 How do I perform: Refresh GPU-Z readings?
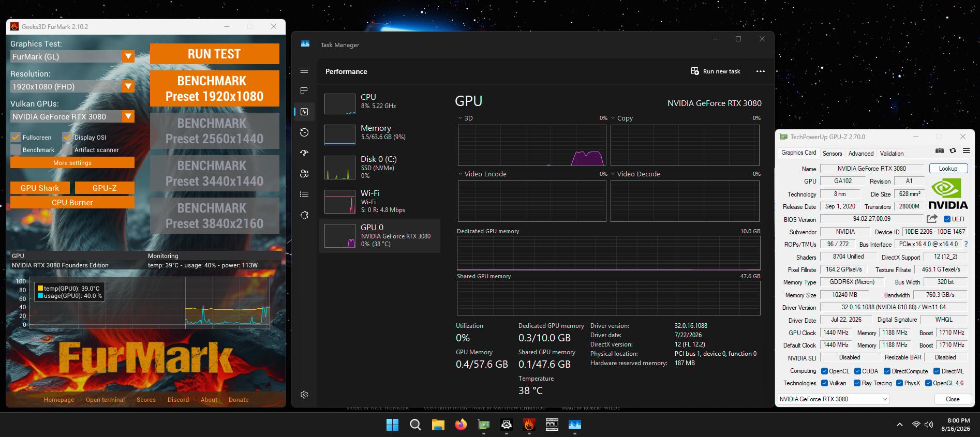[953, 151]
